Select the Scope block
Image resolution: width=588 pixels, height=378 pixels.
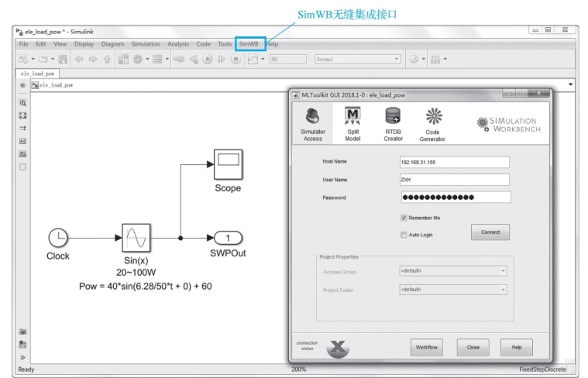[228, 164]
